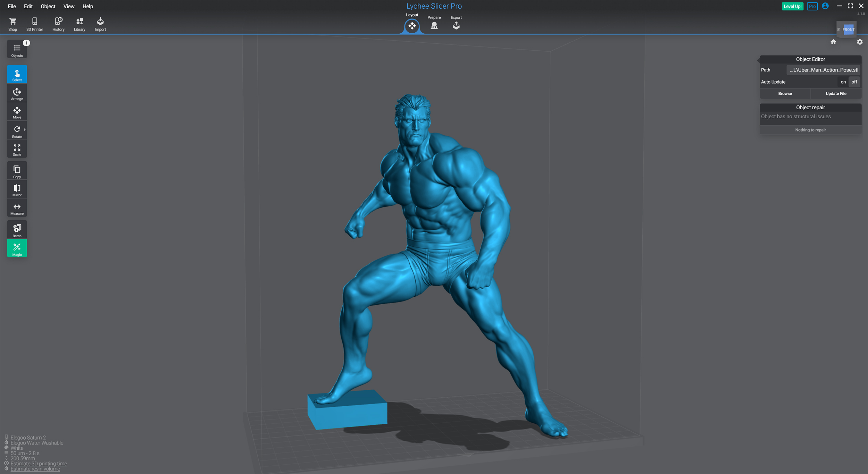Select the Arrange tool
Image resolution: width=868 pixels, height=474 pixels.
click(x=17, y=94)
